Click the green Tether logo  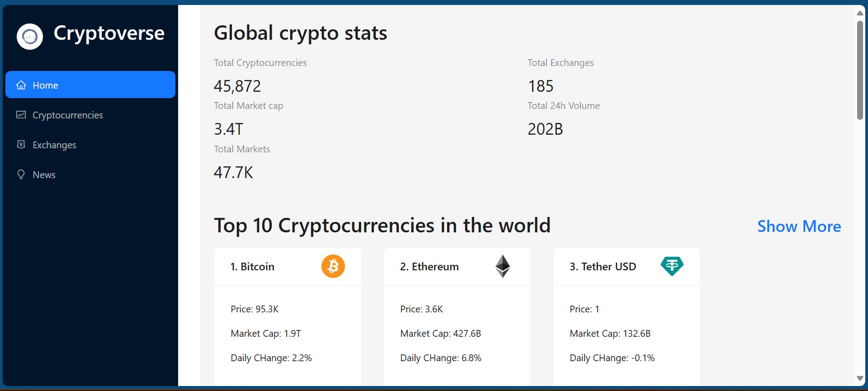pyautogui.click(x=672, y=266)
